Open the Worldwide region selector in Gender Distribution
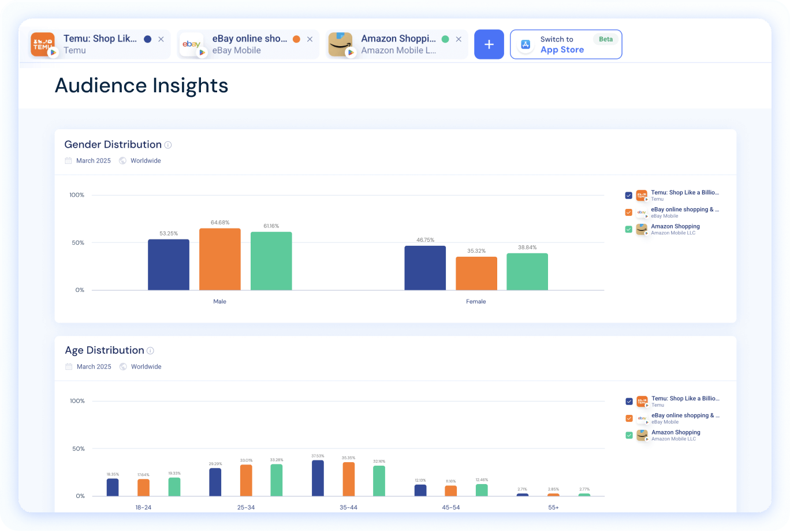Viewport: 790px width, 532px height. tap(145, 160)
